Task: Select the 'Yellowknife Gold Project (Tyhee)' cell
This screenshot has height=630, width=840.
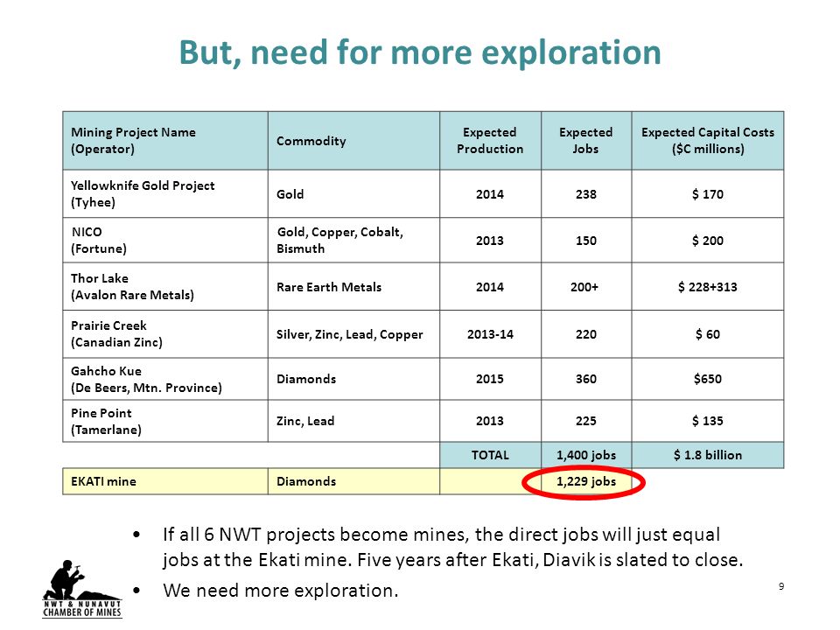Action: (x=165, y=194)
